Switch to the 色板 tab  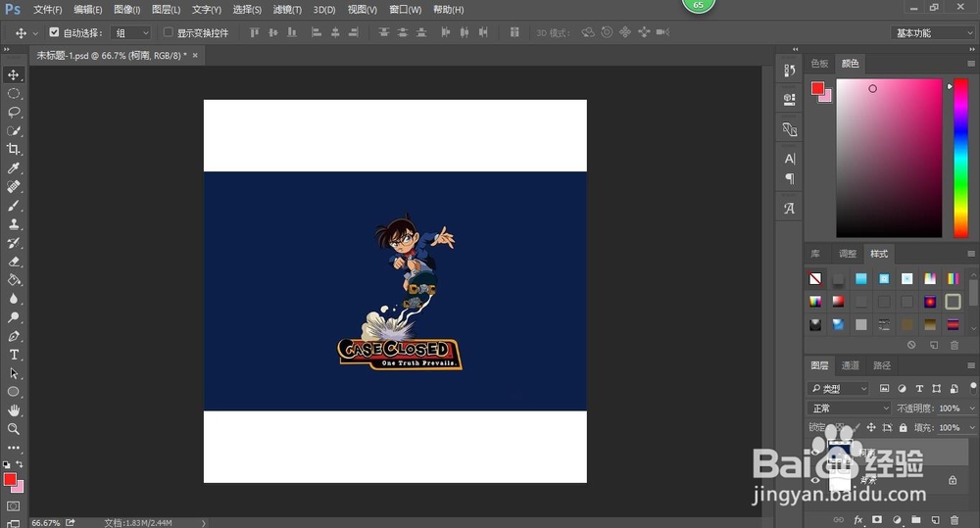(x=819, y=63)
